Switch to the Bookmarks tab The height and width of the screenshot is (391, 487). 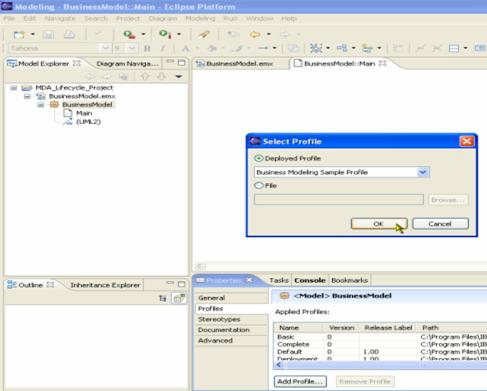pyautogui.click(x=349, y=280)
